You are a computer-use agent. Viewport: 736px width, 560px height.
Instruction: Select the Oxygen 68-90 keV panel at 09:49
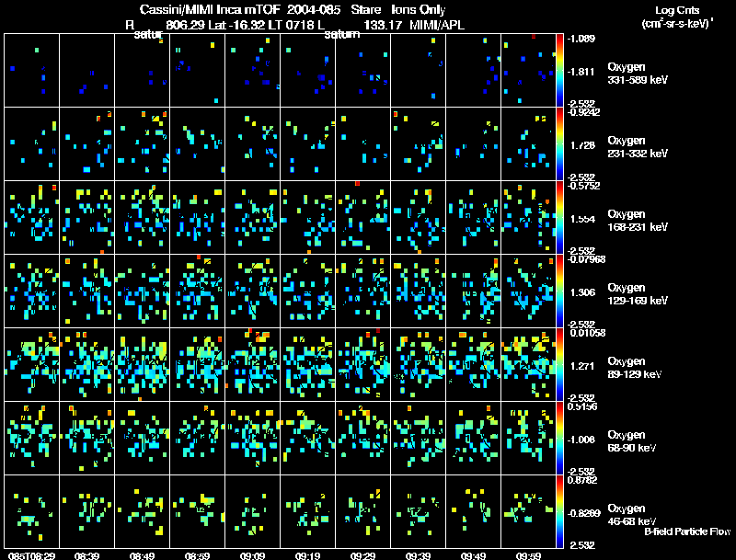tap(473, 438)
